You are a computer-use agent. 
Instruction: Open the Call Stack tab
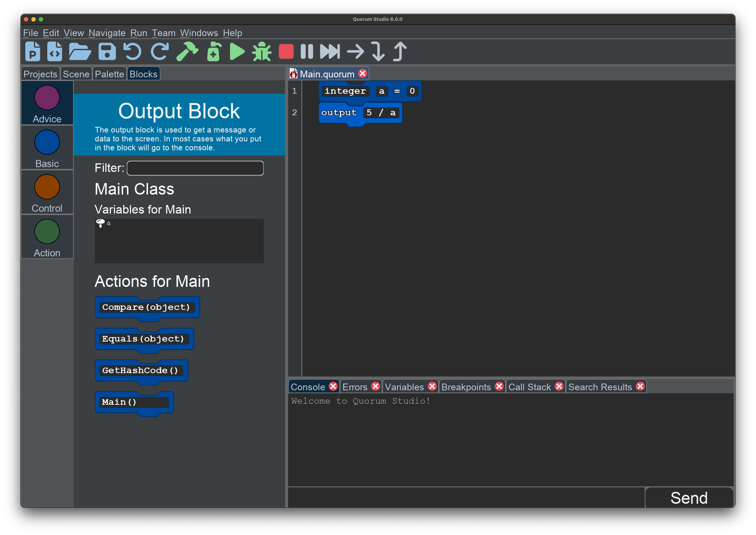(x=529, y=387)
